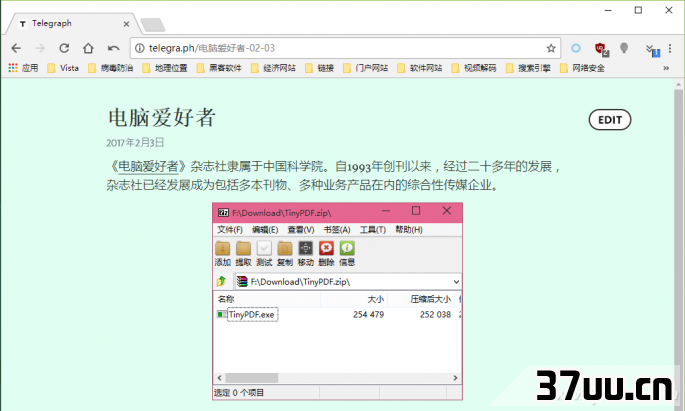Image resolution: width=685 pixels, height=411 pixels.
Task: View site info icon in address bar
Action: (139, 48)
